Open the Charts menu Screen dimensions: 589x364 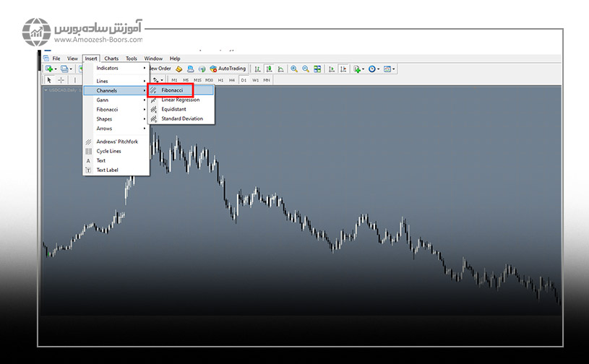[111, 58]
